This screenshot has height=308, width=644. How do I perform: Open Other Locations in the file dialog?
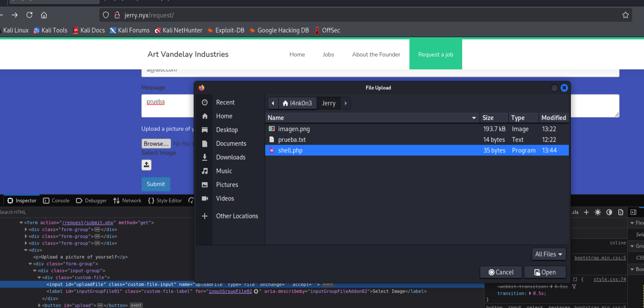click(237, 216)
